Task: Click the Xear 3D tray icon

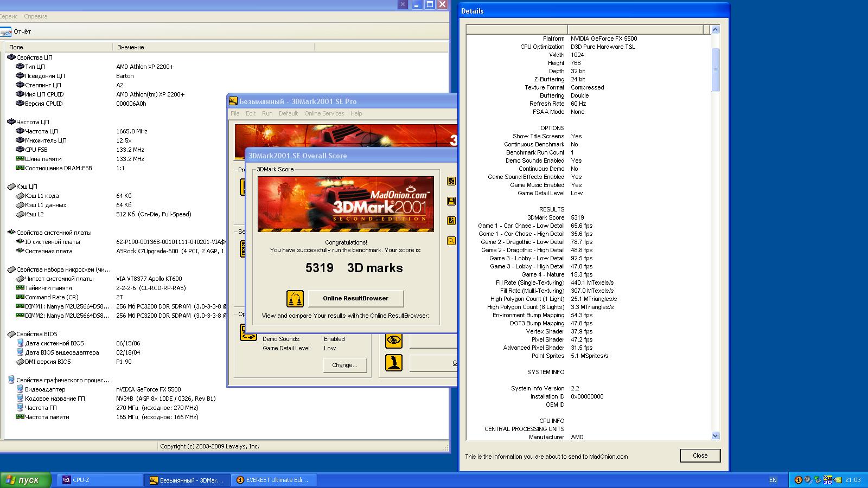Action: pyautogui.click(x=827, y=479)
